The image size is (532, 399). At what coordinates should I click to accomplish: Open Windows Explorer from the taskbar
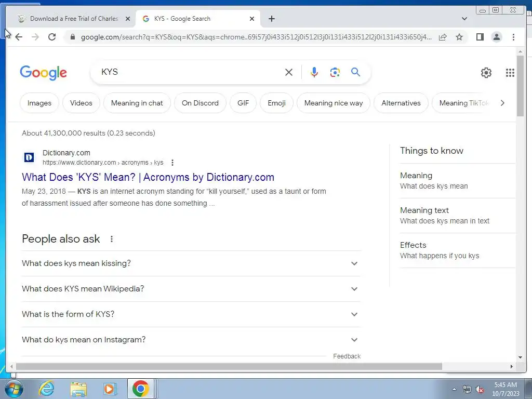[x=78, y=389]
